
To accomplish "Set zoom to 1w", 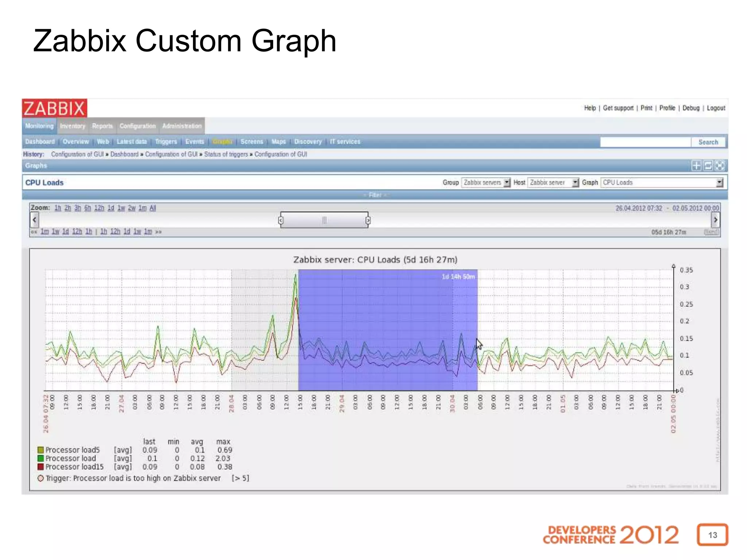I will pyautogui.click(x=121, y=208).
